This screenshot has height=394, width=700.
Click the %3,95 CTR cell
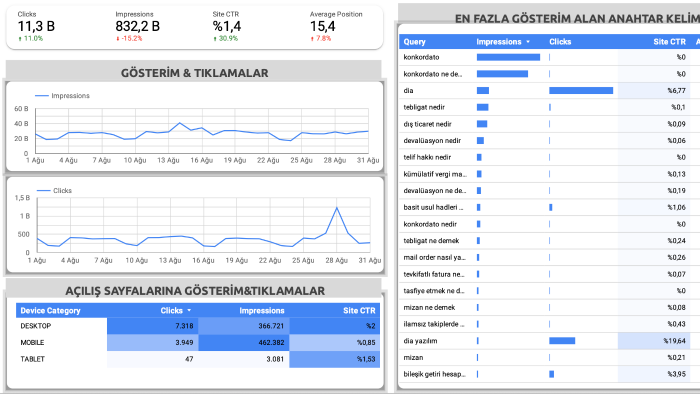click(654, 374)
